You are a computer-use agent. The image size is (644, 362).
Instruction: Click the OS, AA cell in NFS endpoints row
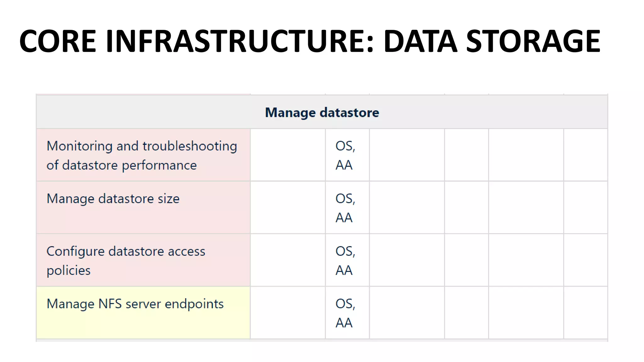(346, 313)
